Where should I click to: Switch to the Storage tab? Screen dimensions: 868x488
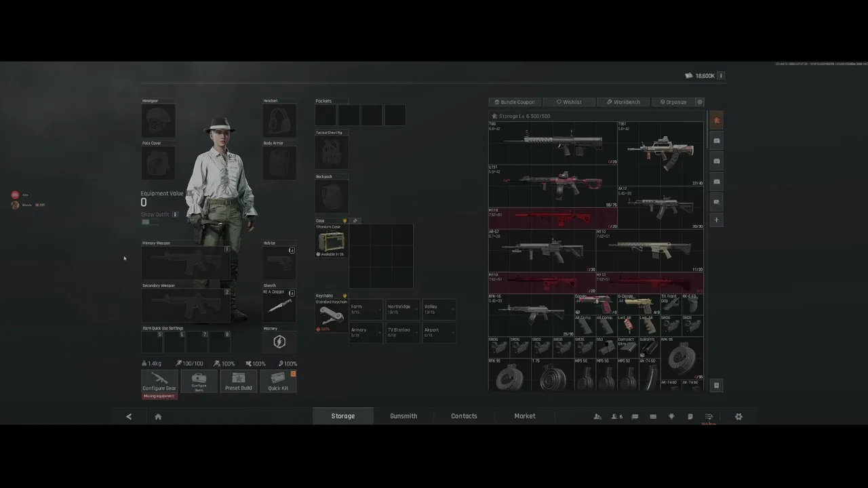[x=343, y=416]
